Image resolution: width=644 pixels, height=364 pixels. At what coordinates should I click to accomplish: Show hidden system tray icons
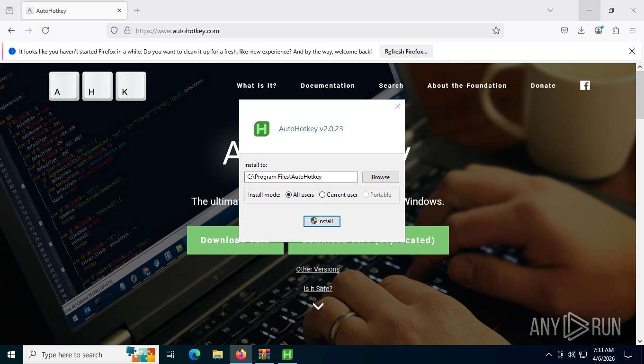click(549, 355)
